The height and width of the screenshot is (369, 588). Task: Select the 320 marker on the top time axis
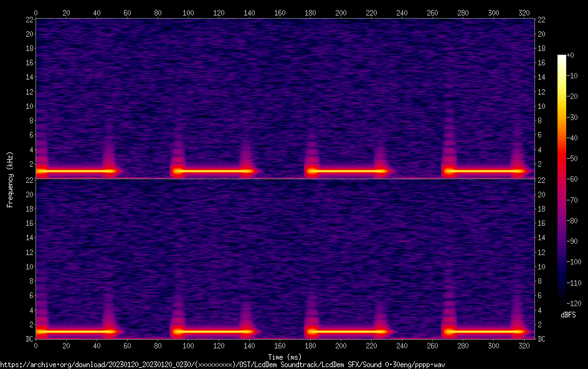pyautogui.click(x=524, y=12)
